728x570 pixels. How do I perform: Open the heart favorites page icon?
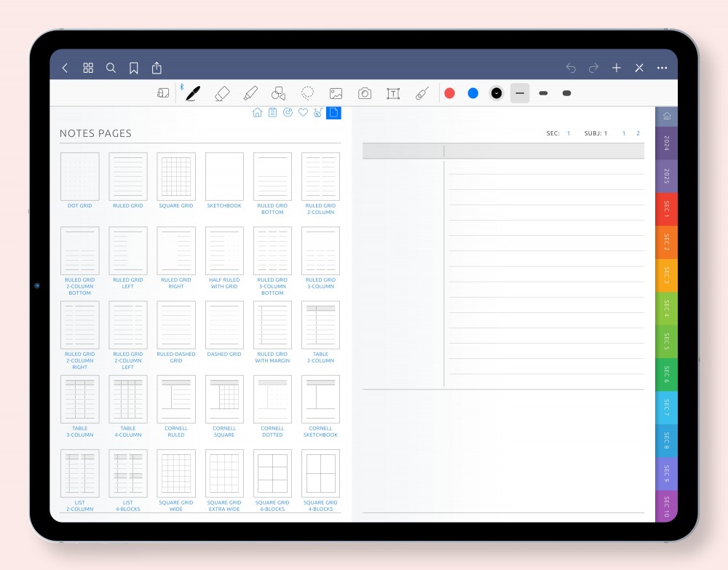tap(303, 112)
